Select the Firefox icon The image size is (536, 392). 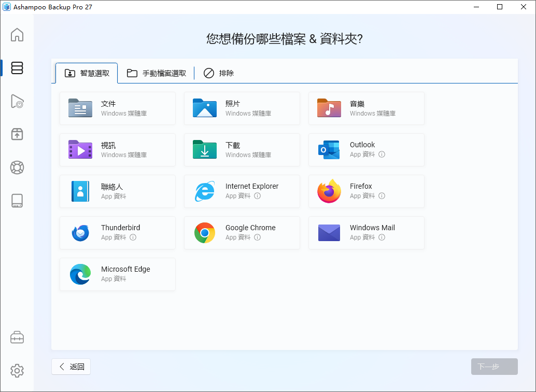pos(329,191)
